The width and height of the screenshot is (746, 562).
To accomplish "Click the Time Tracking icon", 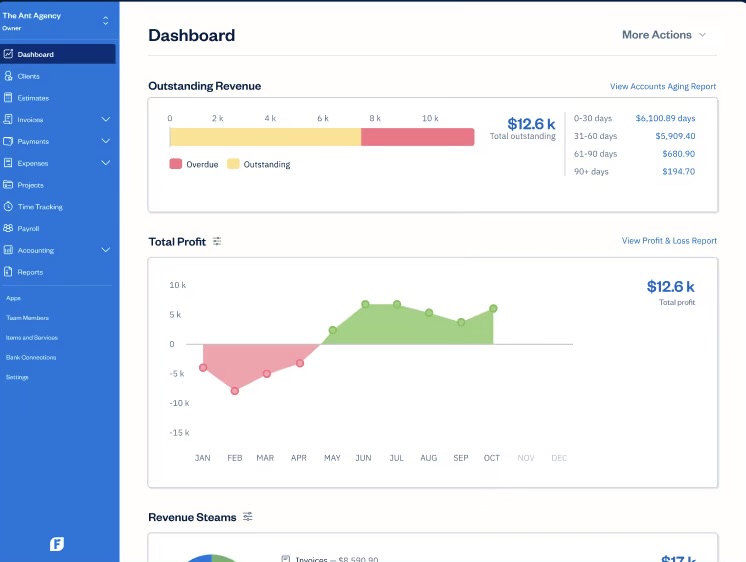I will 8,207.
